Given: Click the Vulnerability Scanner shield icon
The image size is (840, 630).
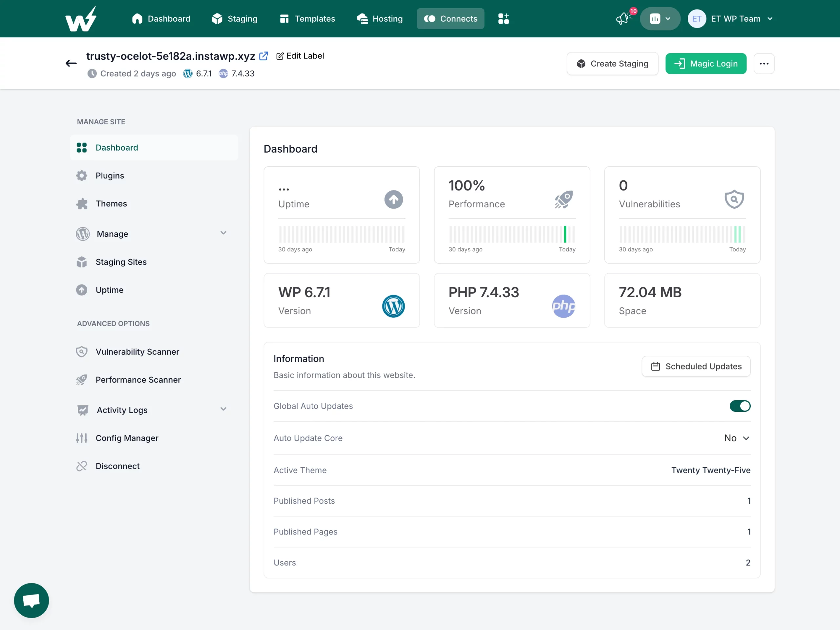Looking at the screenshot, I should [81, 351].
